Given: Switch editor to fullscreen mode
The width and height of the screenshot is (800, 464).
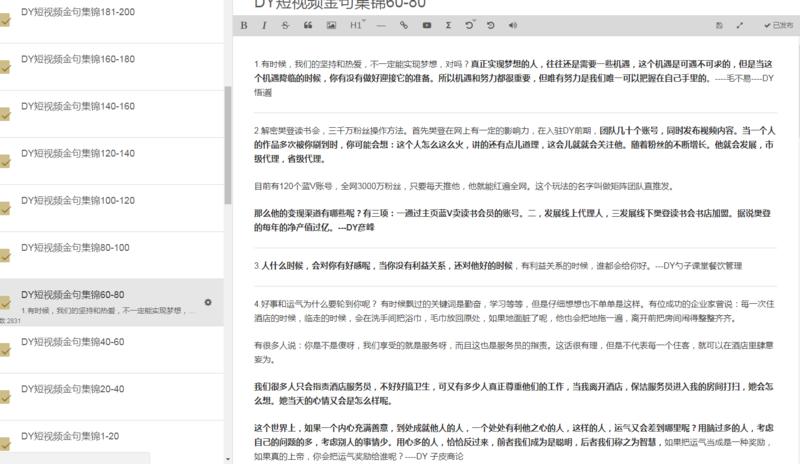Looking at the screenshot, I should tap(740, 25).
